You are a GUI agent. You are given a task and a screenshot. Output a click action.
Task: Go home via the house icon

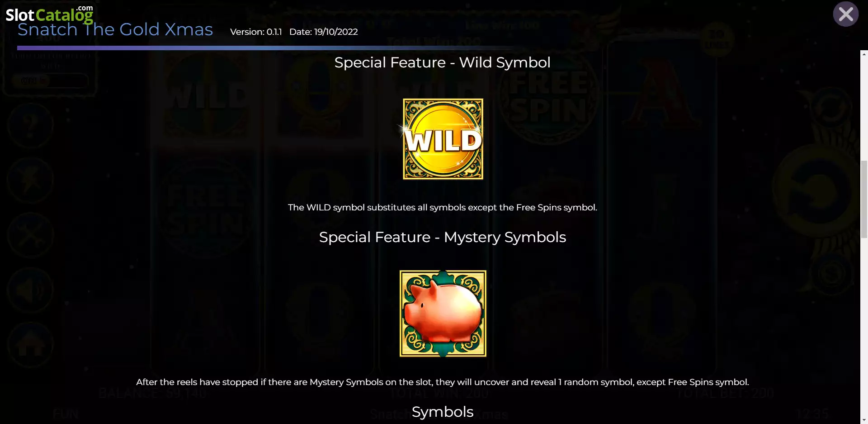tap(30, 345)
